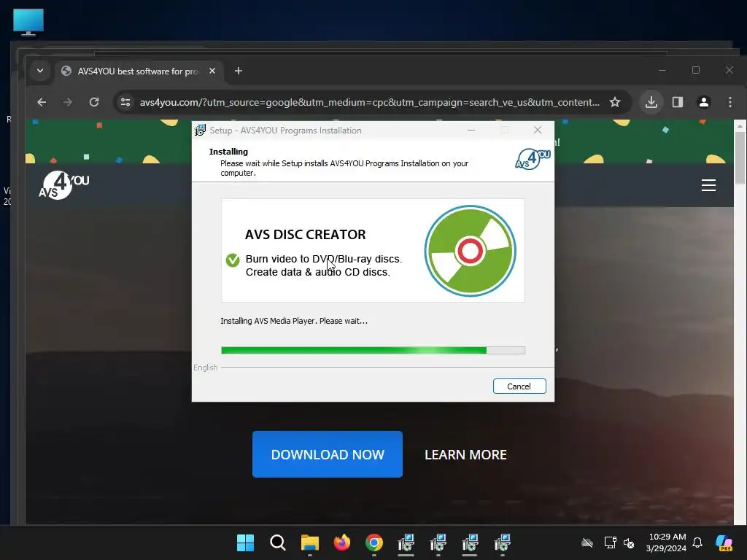Open Windows Search on taskbar

(x=277, y=542)
